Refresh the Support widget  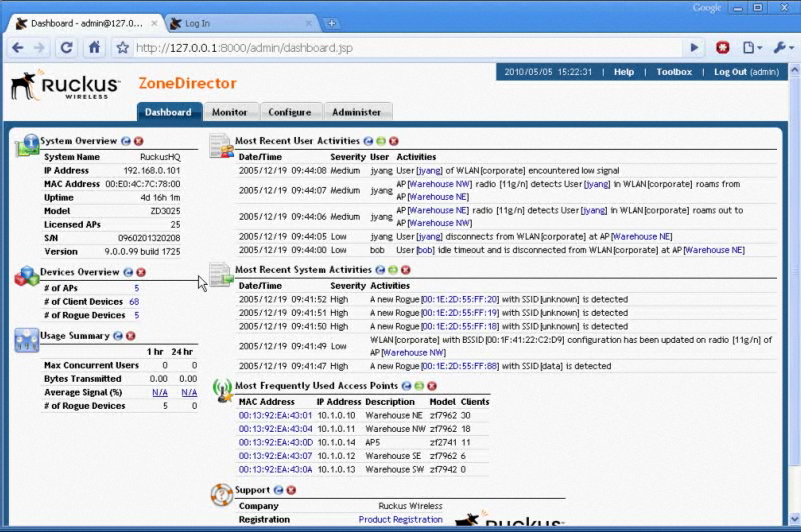coord(278,490)
